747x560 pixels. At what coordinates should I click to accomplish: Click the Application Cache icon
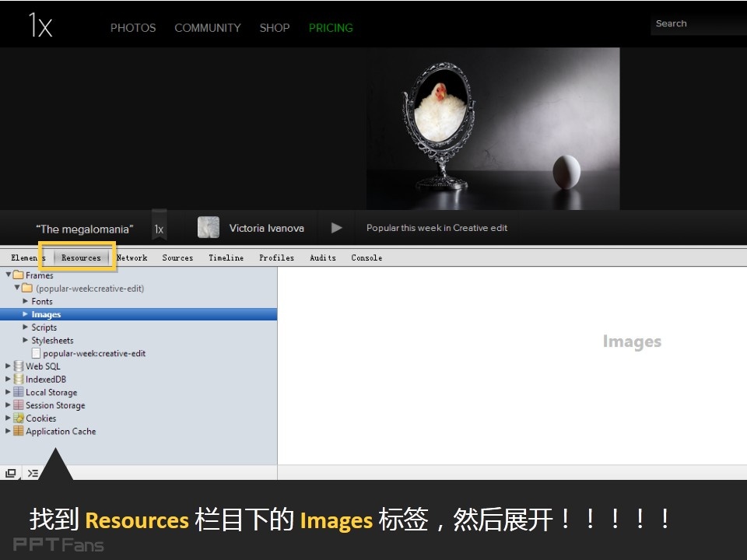[18, 431]
